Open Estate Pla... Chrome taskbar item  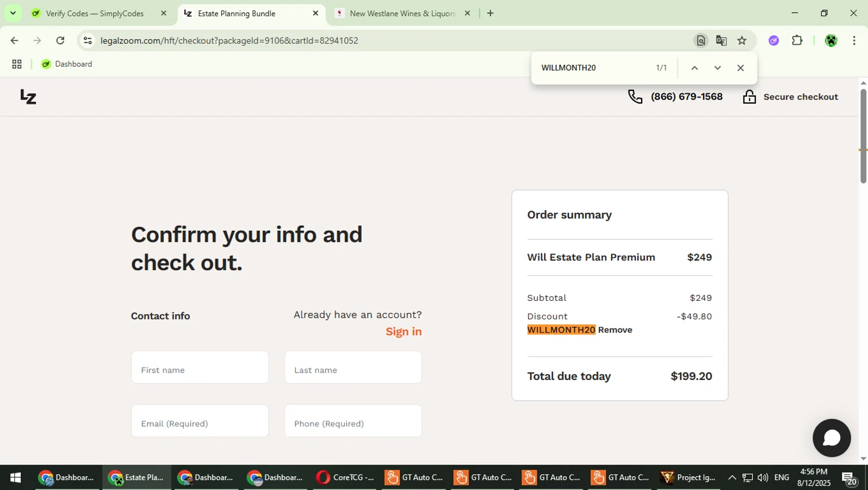137,478
